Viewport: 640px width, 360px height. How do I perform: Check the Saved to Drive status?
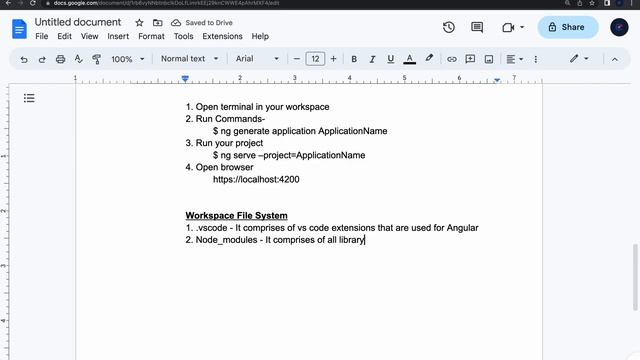pyautogui.click(x=202, y=23)
